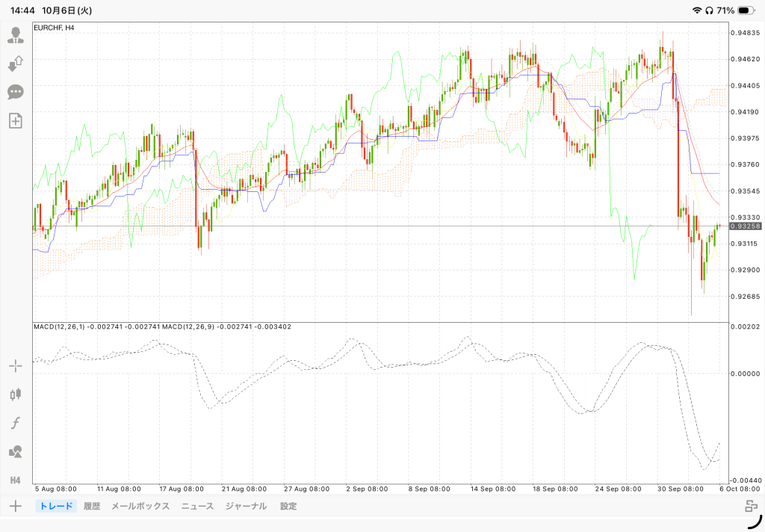
Task: Open the 設定 settings tab
Action: (x=288, y=506)
